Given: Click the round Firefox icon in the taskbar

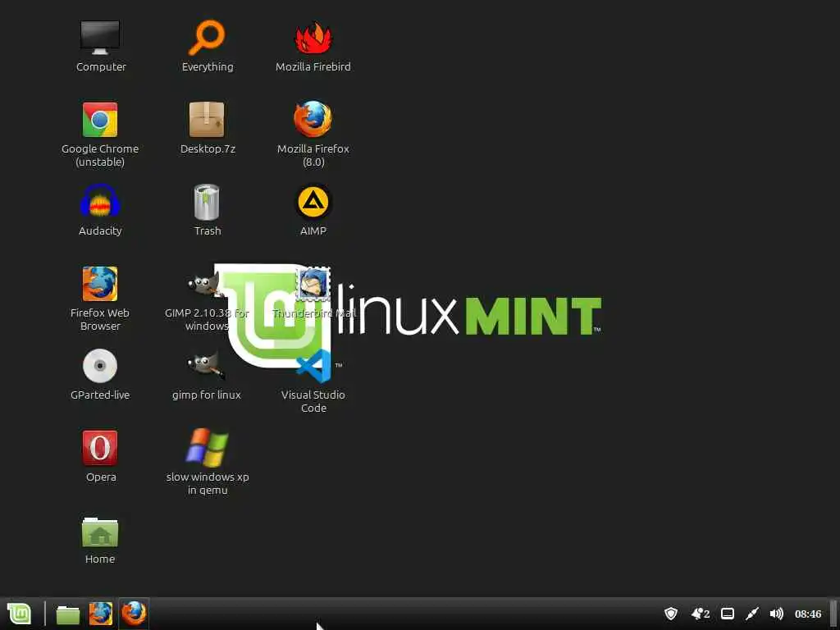Looking at the screenshot, I should (x=134, y=614).
